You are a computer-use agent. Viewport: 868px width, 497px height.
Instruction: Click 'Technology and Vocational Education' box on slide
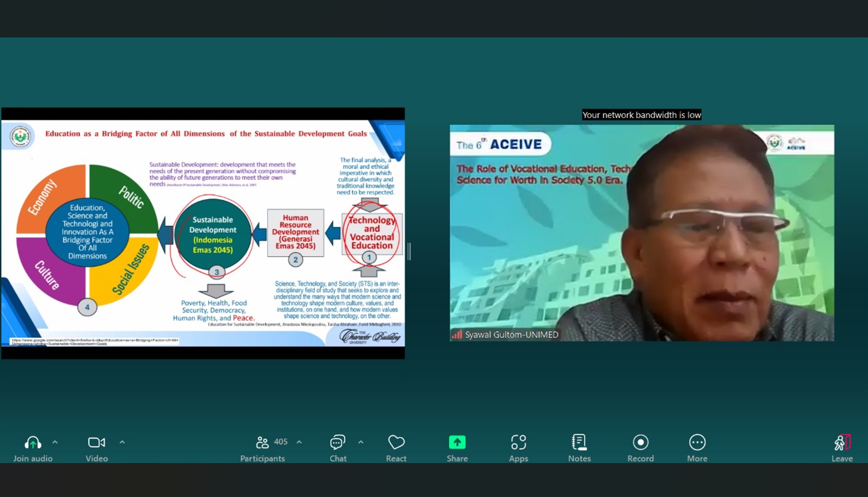[x=372, y=234]
